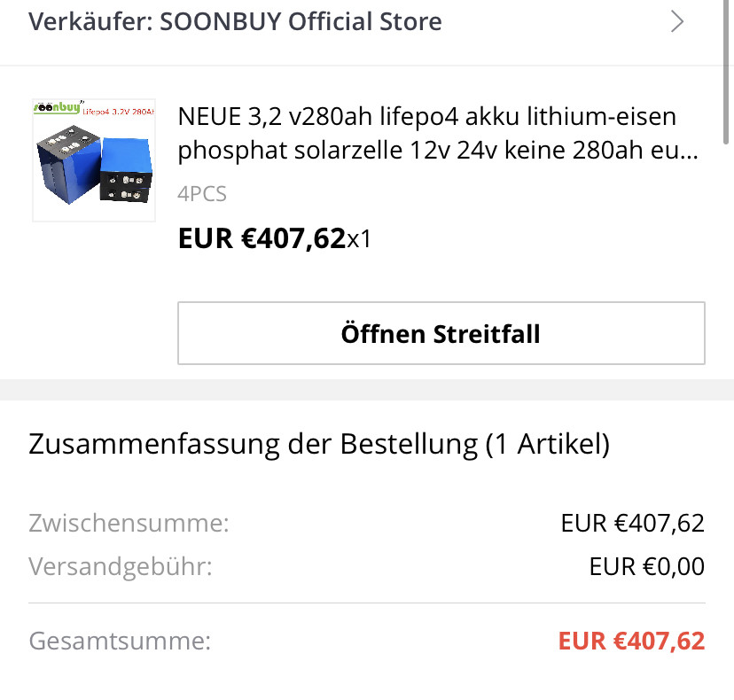Open the NEUE 3,2 v280ah lifepo4 product title
734x700 pixels.
pyautogui.click(x=438, y=134)
